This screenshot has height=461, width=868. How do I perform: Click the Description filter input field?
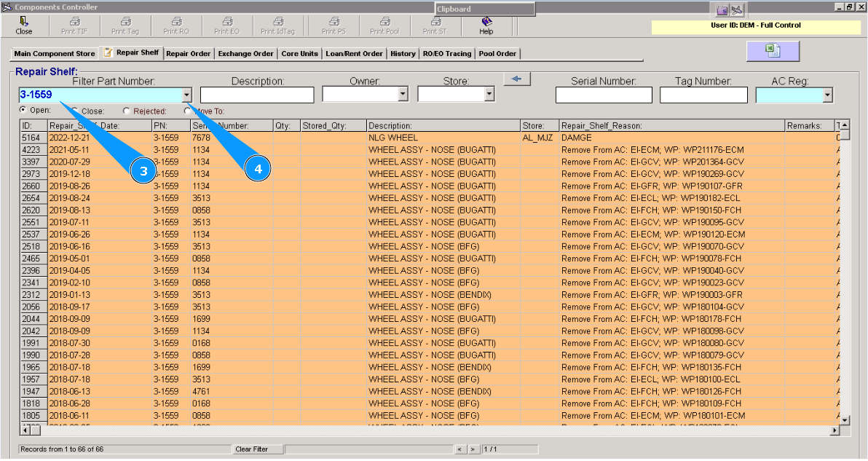pyautogui.click(x=257, y=95)
